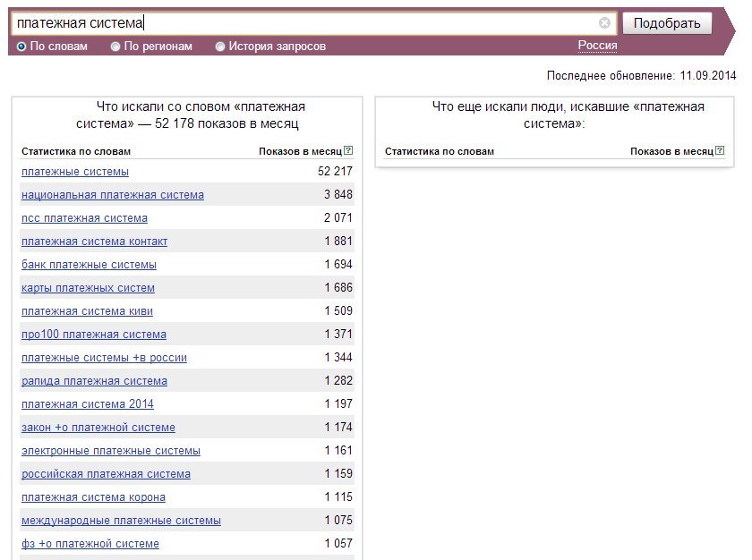Open 'национальная платежная система' link

(113, 195)
